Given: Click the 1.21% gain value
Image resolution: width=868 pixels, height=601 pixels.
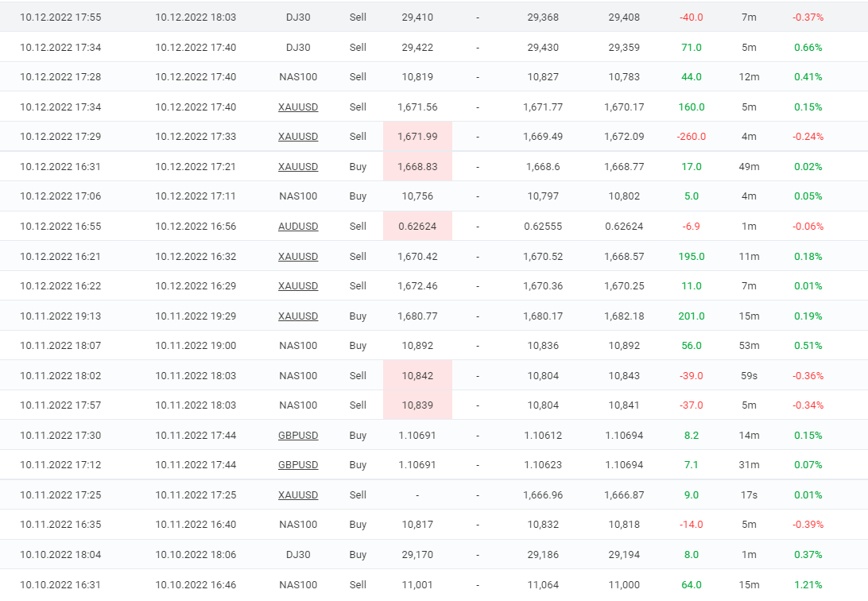Looking at the screenshot, I should coord(808,584).
